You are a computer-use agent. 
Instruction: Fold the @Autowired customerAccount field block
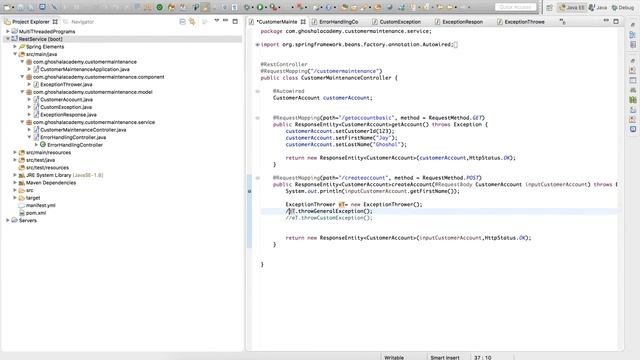[258, 91]
